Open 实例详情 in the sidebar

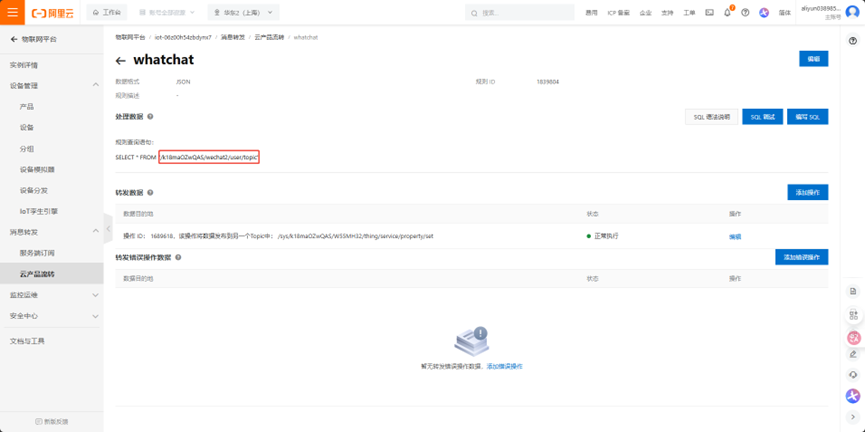pos(24,65)
